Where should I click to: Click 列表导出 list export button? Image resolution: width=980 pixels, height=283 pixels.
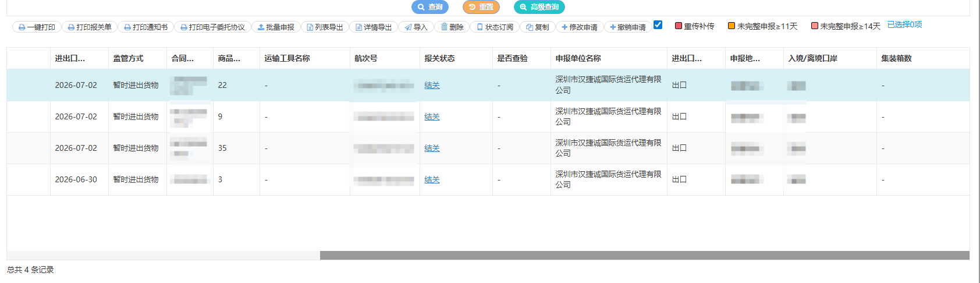tap(325, 27)
